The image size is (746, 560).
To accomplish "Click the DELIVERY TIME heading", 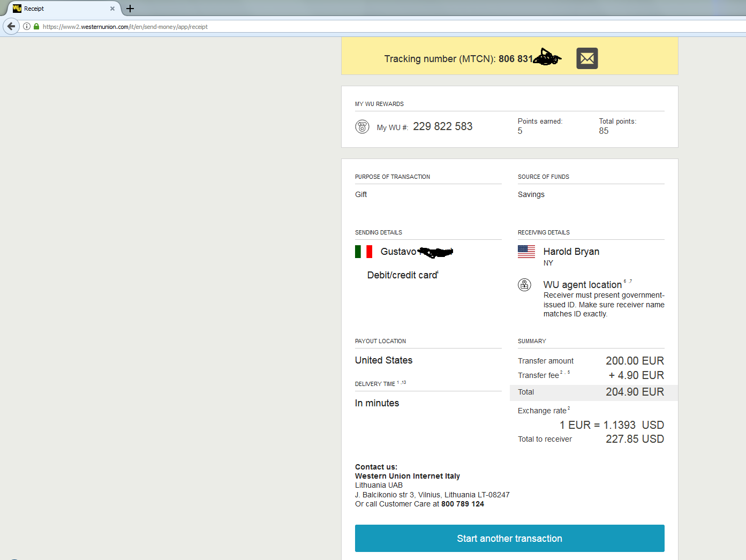I will (x=375, y=384).
